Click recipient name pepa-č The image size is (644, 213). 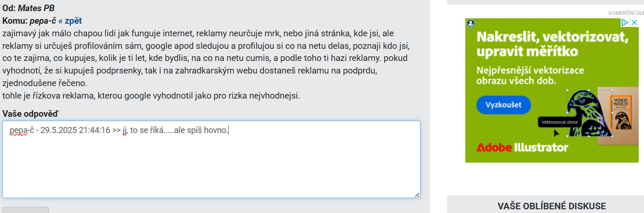tap(43, 21)
